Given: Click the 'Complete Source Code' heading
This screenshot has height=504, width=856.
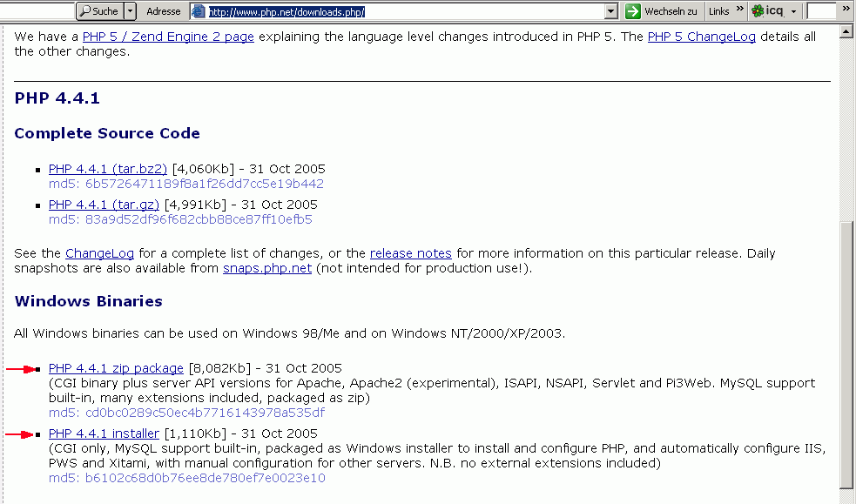Looking at the screenshot, I should click(x=107, y=133).
